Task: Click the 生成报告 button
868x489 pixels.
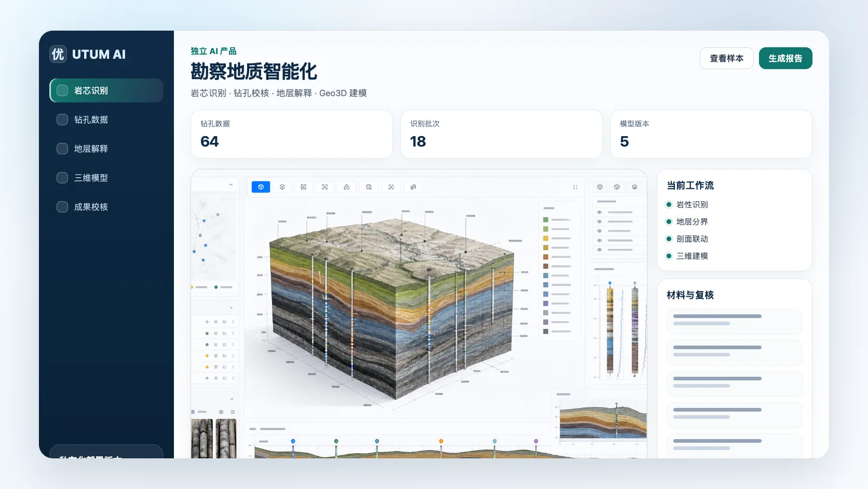Action: click(x=785, y=58)
